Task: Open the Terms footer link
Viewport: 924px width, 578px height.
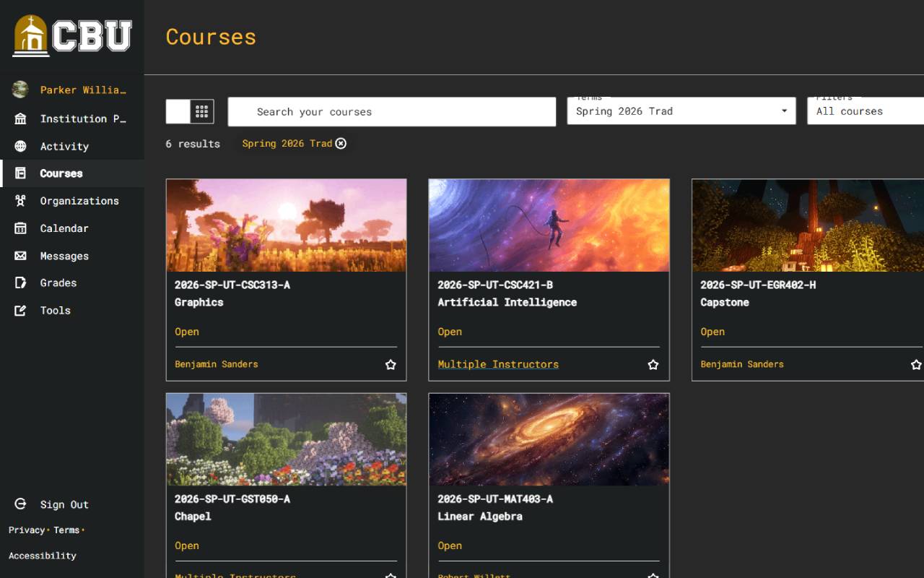Action: coord(66,530)
